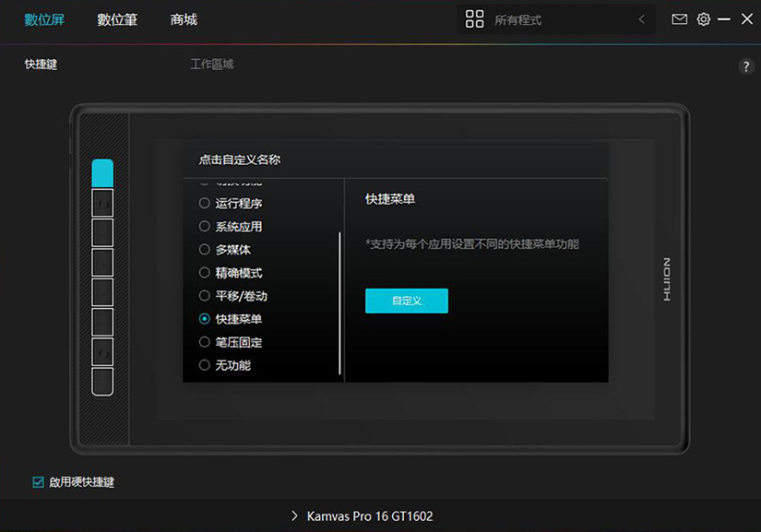Image resolution: width=761 pixels, height=532 pixels.
Task: Open the 商城 store tab
Action: (x=184, y=20)
